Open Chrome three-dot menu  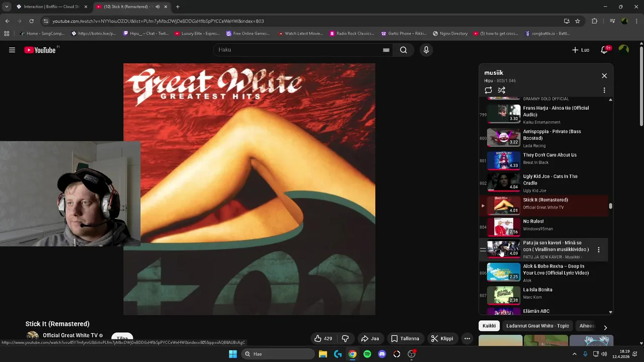(x=636, y=21)
